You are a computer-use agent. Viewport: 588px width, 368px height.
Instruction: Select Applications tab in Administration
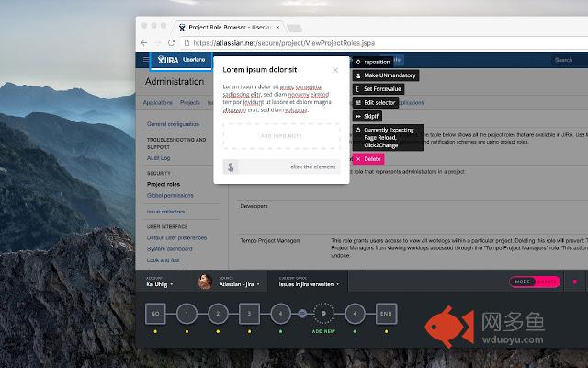(x=158, y=102)
